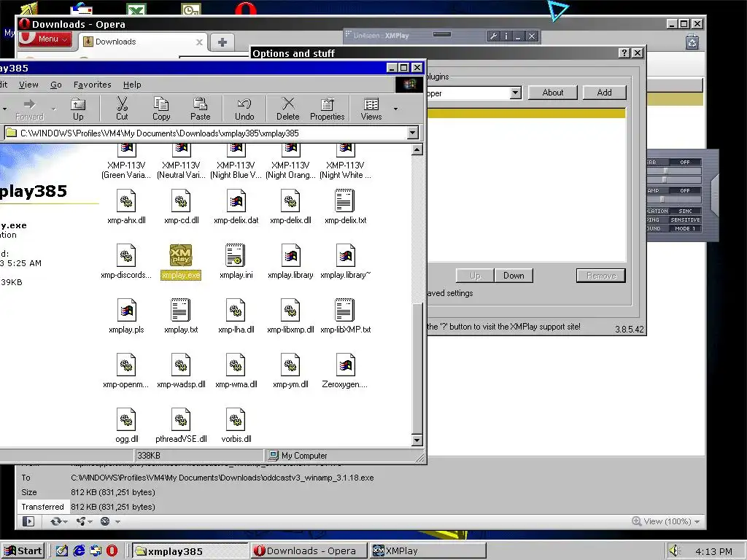
Task: Click the Windows Start button
Action: 23,551
